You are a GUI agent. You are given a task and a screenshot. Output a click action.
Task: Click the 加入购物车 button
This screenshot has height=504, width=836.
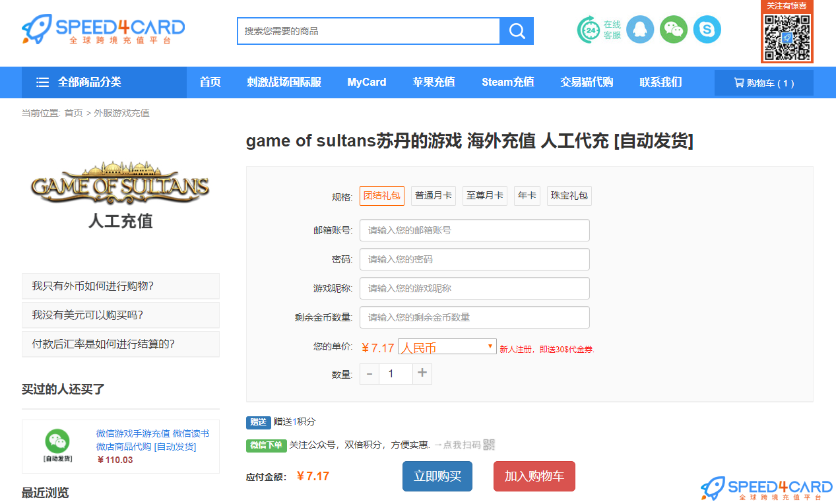534,476
